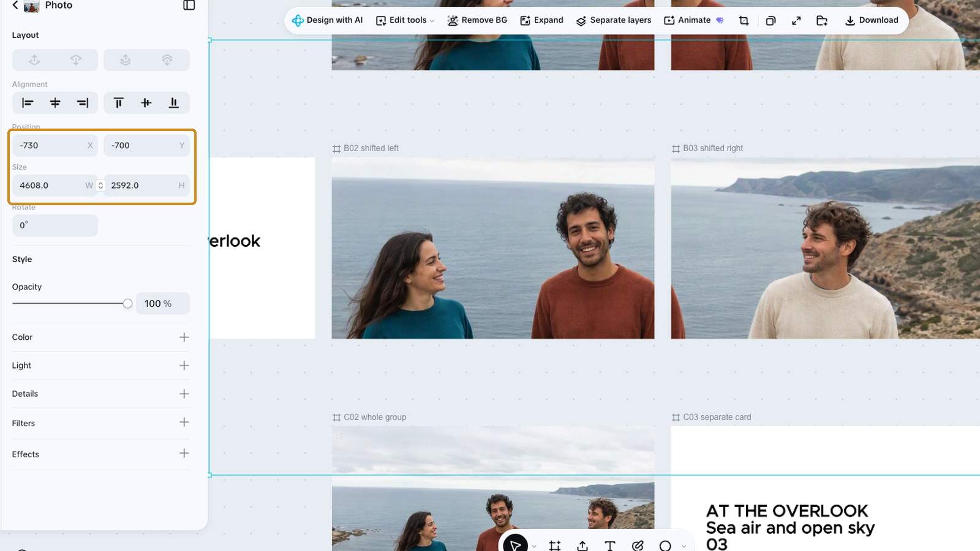
Task: Select the Text tool in bottom toolbar
Action: click(609, 545)
